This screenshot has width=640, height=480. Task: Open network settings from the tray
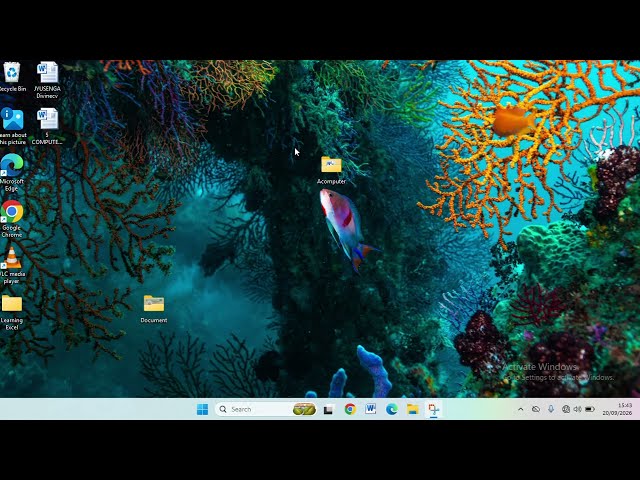point(566,409)
